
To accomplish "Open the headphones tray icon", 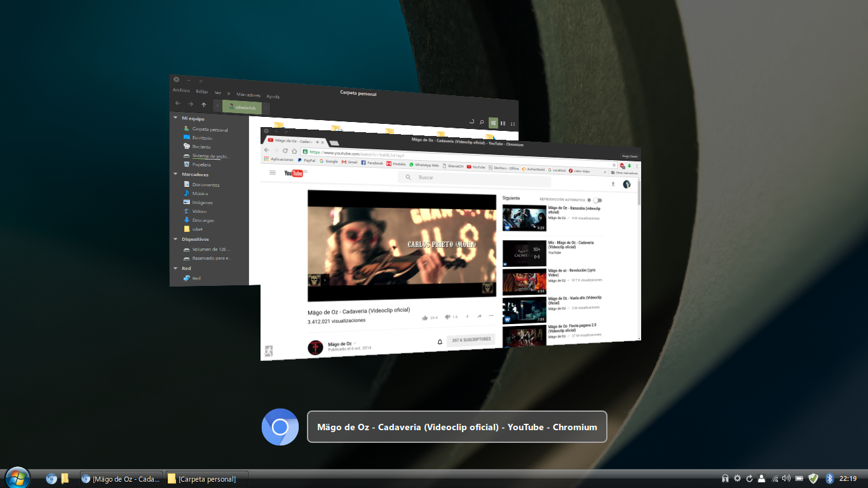I will [725, 478].
